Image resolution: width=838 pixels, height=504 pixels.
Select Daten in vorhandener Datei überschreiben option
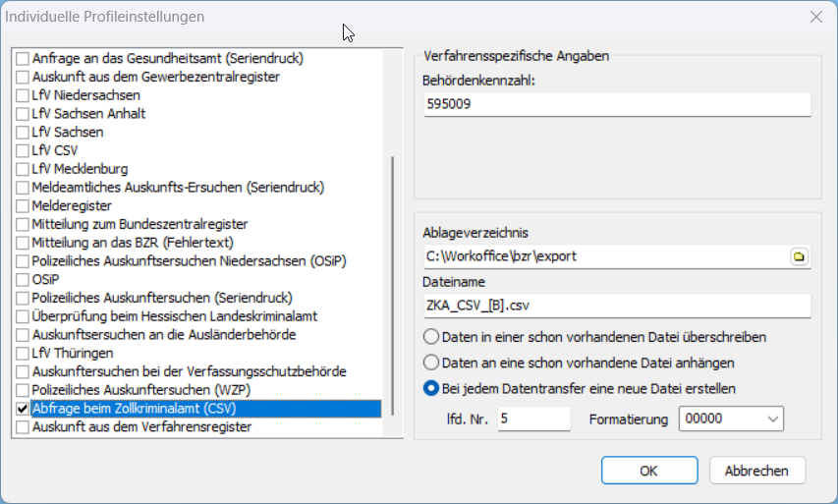pyautogui.click(x=430, y=337)
